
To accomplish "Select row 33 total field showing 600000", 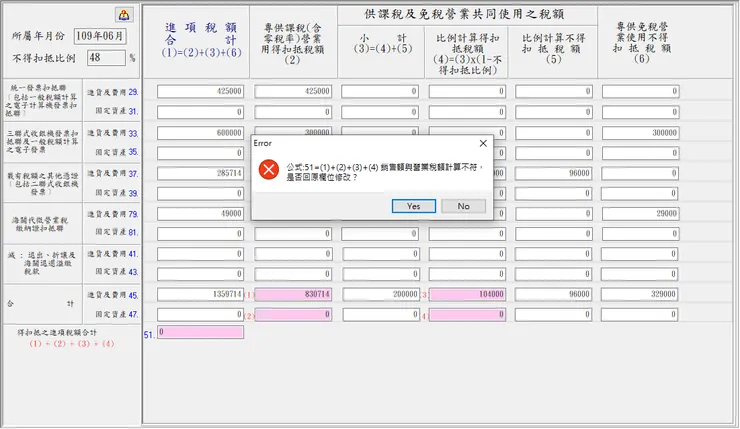I will pos(201,133).
